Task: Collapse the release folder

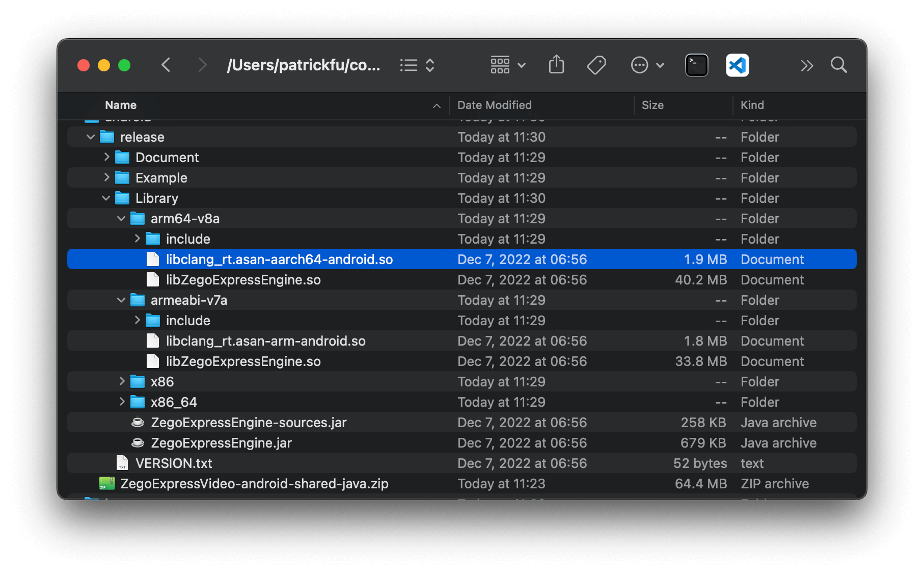Action: [91, 137]
